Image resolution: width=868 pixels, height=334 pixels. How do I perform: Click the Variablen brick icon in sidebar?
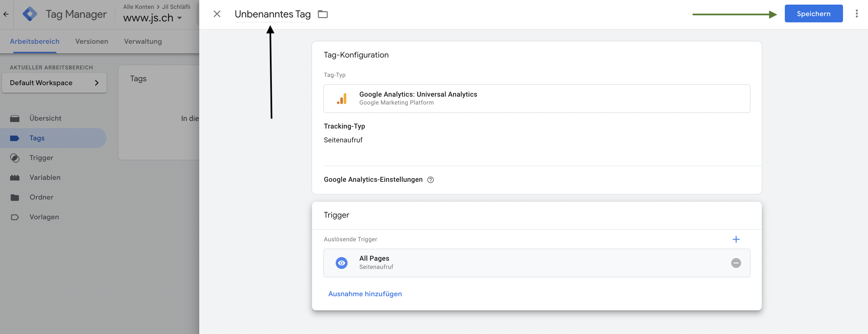click(x=15, y=178)
